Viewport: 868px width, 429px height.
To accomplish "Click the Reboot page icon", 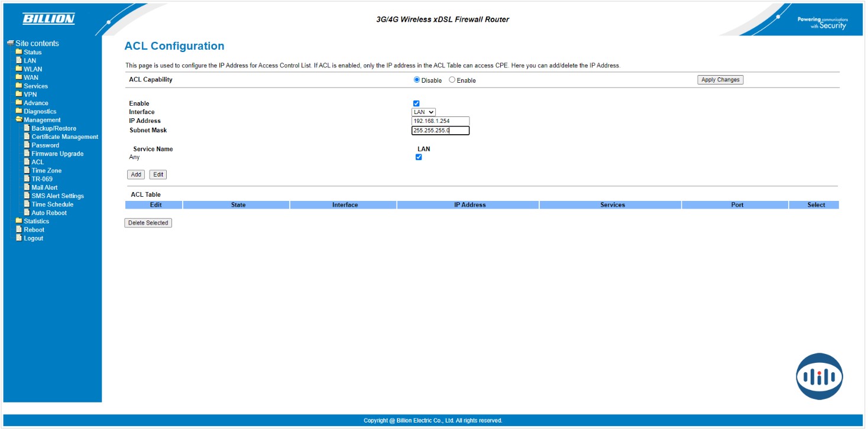I will (x=19, y=230).
